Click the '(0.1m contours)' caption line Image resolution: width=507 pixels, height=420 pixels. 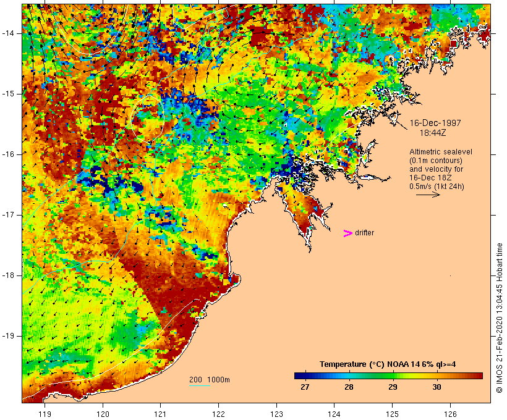point(436,160)
